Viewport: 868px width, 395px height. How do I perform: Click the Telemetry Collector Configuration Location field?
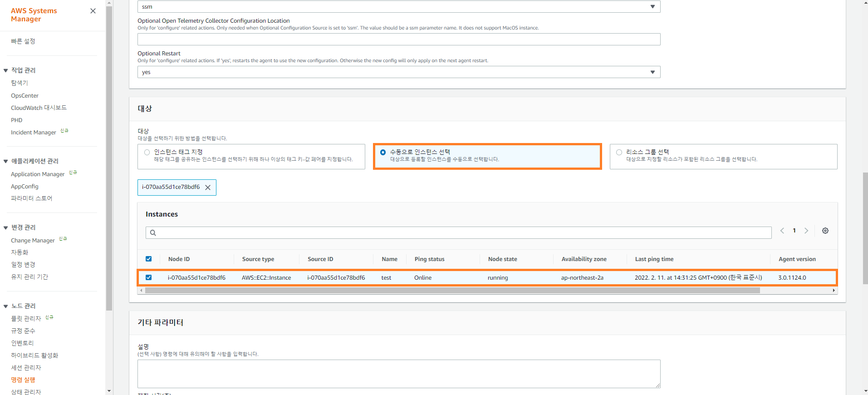click(399, 39)
